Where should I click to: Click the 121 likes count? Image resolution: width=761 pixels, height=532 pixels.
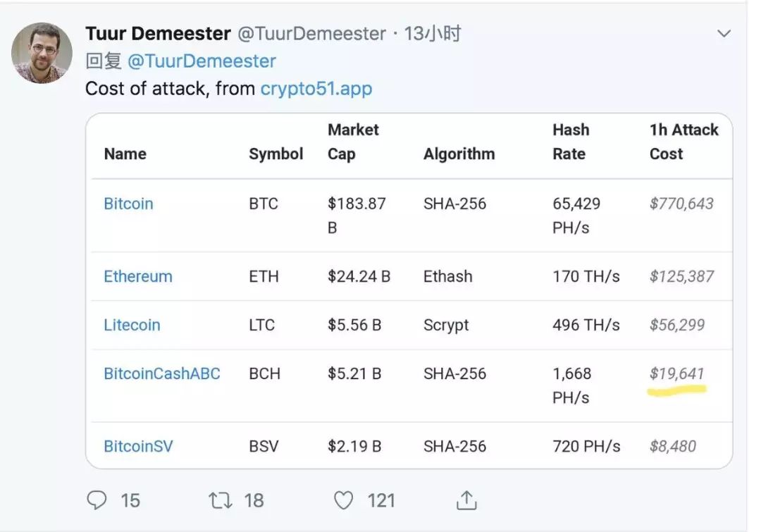pyautogui.click(x=381, y=500)
